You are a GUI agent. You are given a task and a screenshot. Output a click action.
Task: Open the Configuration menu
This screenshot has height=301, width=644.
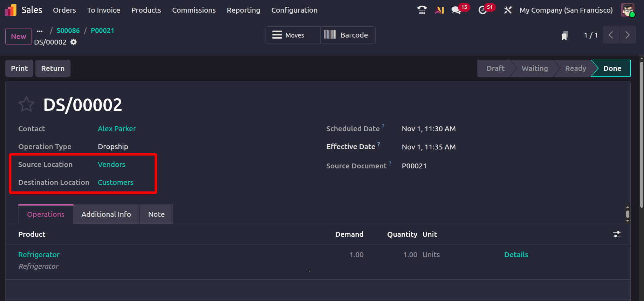point(294,10)
